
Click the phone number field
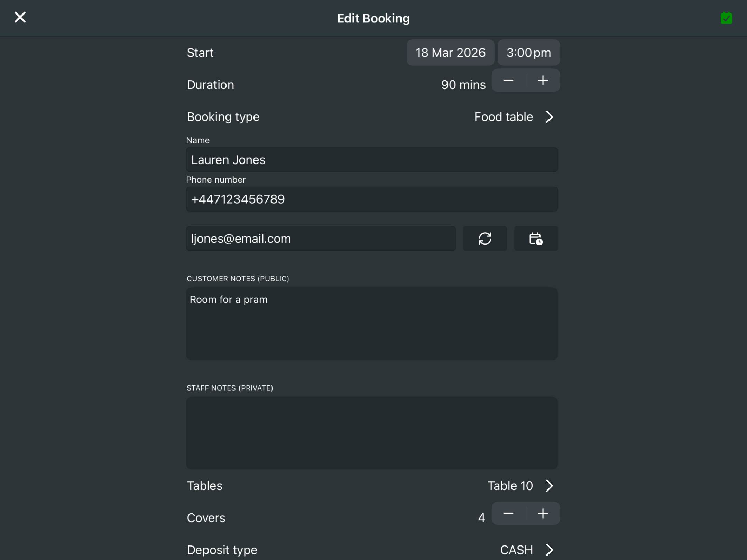tap(372, 199)
